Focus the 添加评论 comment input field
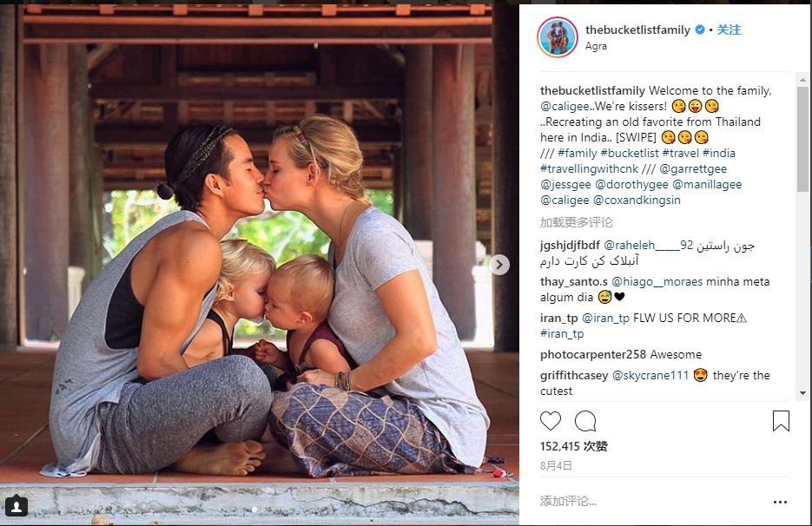The image size is (812, 526). 652,501
